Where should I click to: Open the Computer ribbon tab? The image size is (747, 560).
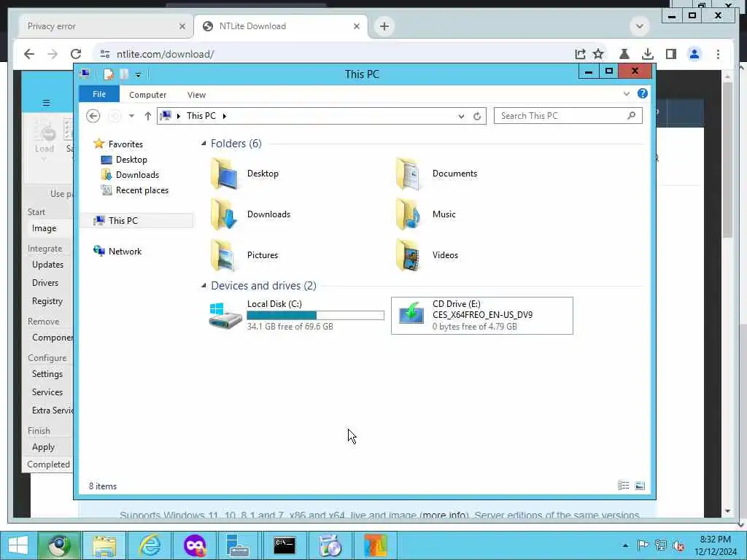point(147,95)
